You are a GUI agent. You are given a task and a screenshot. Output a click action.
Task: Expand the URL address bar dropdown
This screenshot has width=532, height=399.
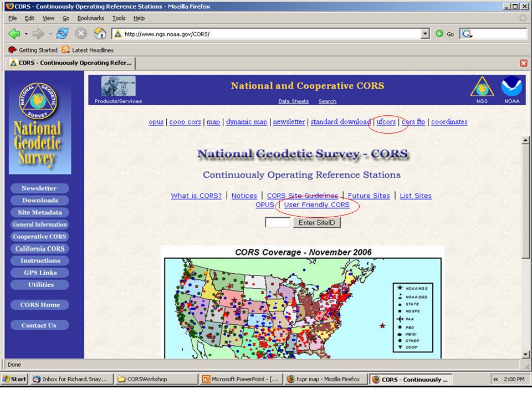[x=425, y=34]
